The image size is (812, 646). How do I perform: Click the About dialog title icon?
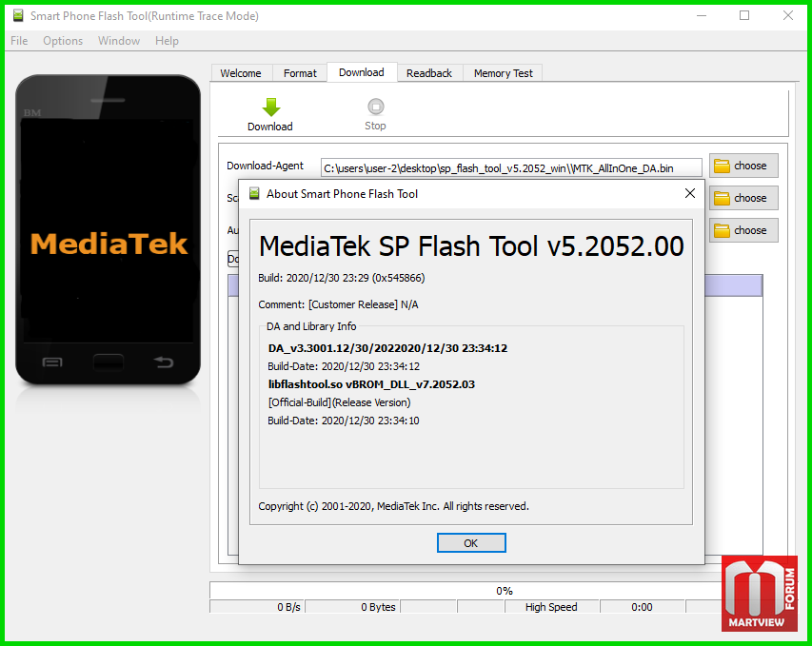(x=254, y=193)
